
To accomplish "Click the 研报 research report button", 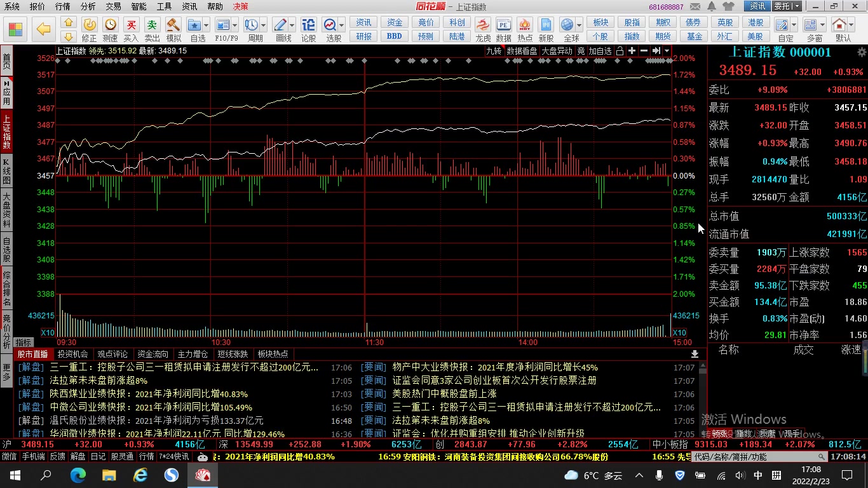I will point(364,36).
